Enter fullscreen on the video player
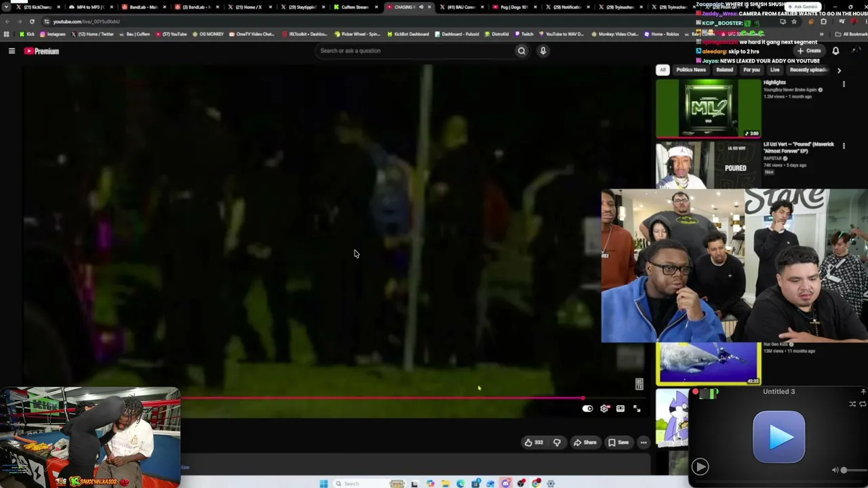 637,409
